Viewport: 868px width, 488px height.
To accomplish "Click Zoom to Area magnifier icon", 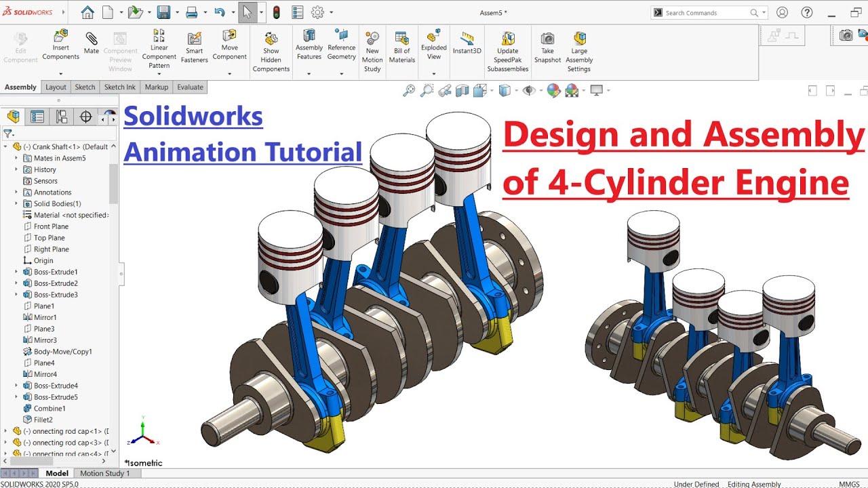I will (x=427, y=90).
